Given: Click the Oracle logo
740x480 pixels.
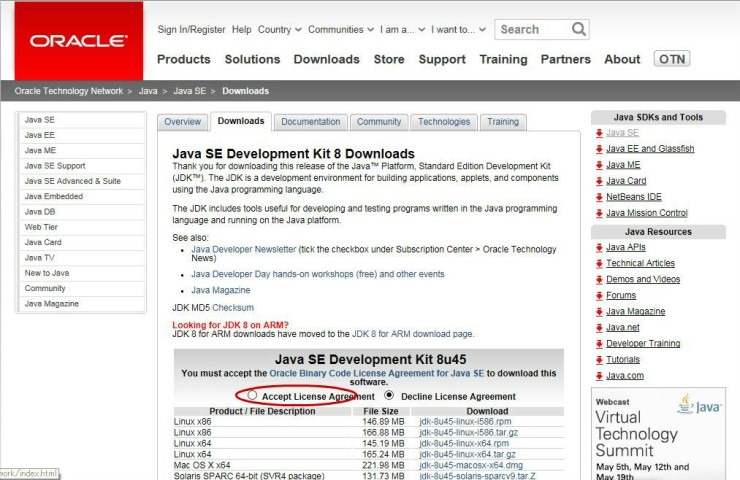Looking at the screenshot, I should coord(78,41).
